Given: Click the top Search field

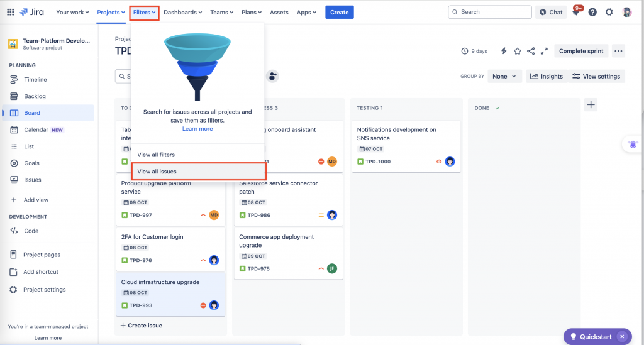Looking at the screenshot, I should 489,12.
